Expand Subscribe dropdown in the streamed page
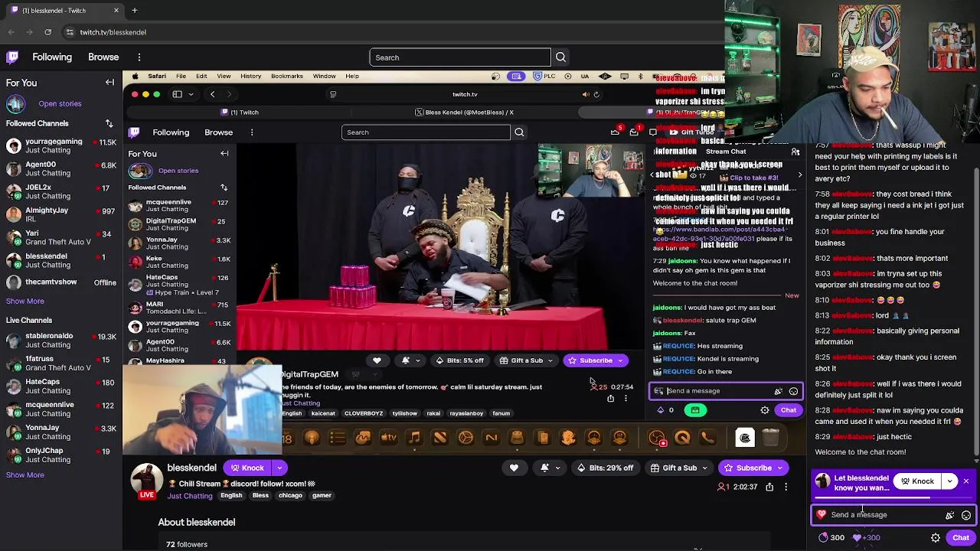 pyautogui.click(x=620, y=360)
